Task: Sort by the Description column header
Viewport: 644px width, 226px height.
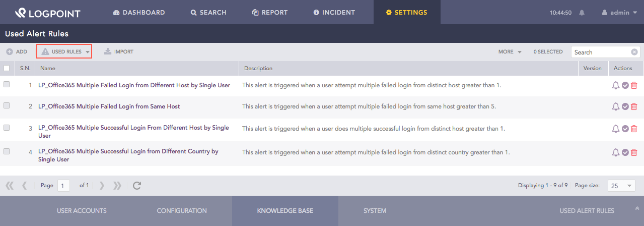Action: tap(409, 68)
